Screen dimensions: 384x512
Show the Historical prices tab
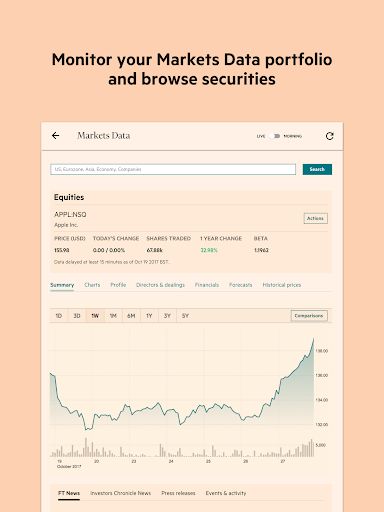(282, 285)
